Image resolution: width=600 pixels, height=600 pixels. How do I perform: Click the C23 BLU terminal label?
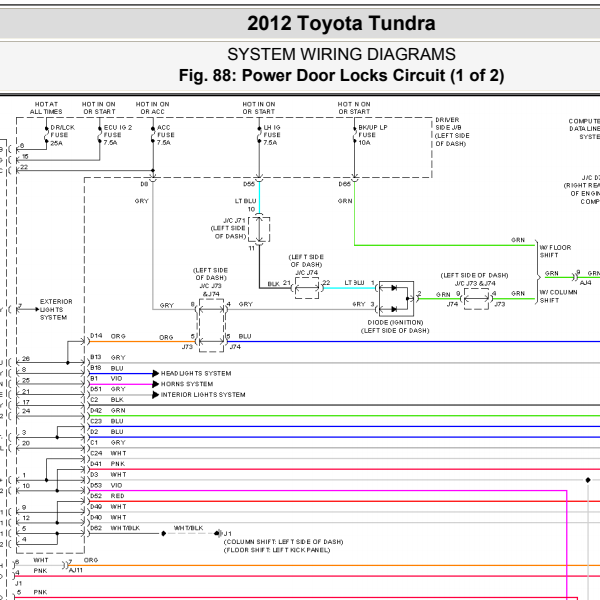coord(106,421)
